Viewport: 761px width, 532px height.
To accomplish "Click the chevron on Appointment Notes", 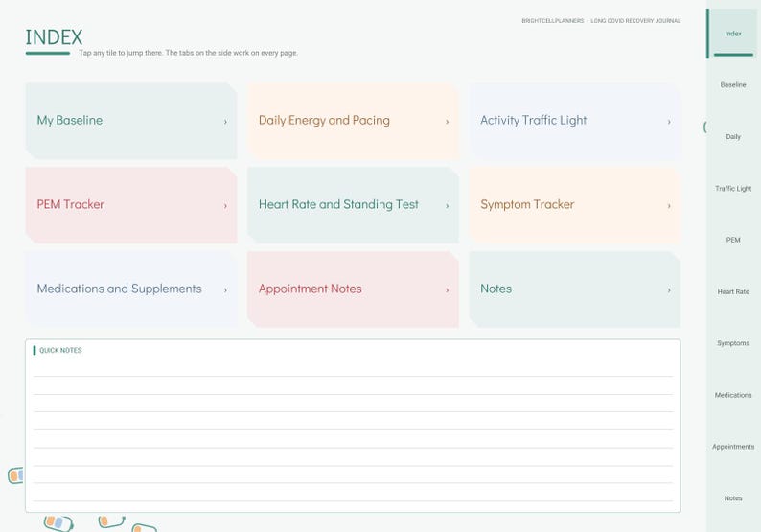I will coord(447,290).
